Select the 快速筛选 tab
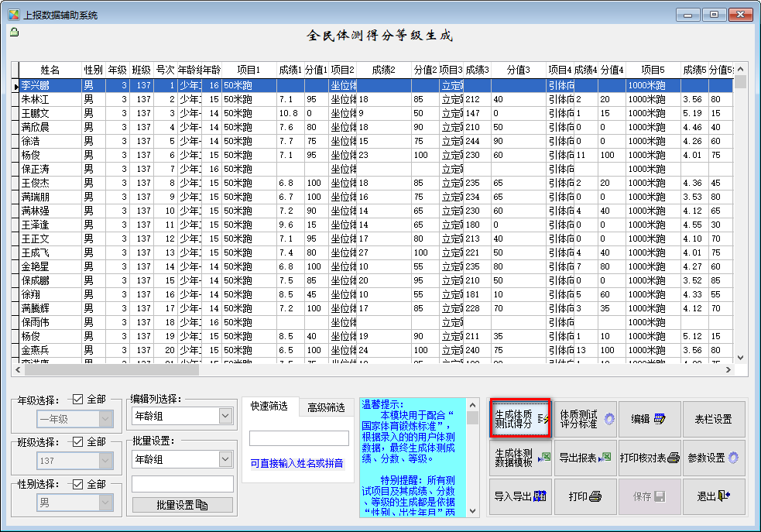This screenshot has height=532, width=761. [x=269, y=407]
